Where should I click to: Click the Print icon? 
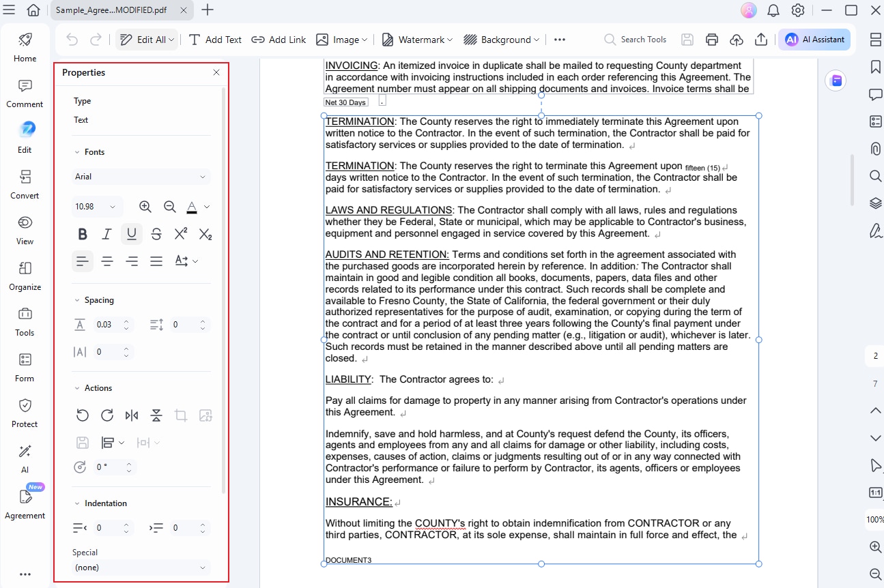click(x=712, y=40)
